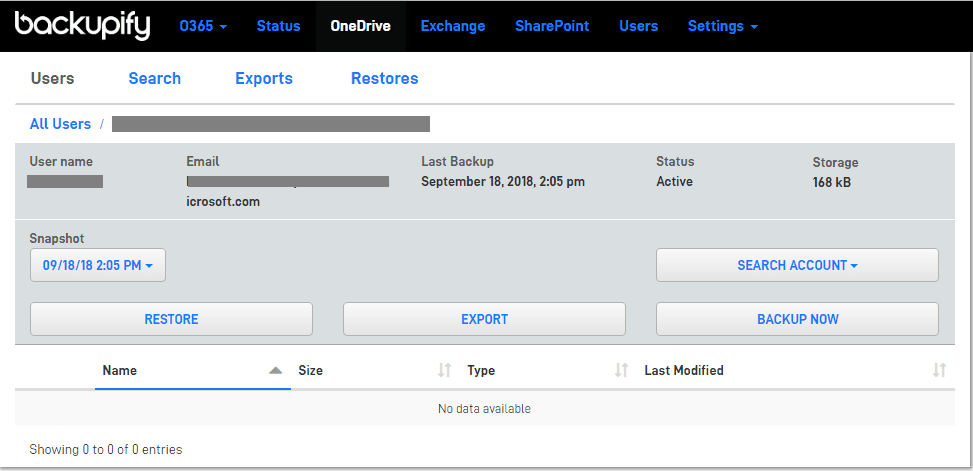Expand the Settings dropdown menu
Viewport: 973px width, 471px height.
click(x=723, y=26)
